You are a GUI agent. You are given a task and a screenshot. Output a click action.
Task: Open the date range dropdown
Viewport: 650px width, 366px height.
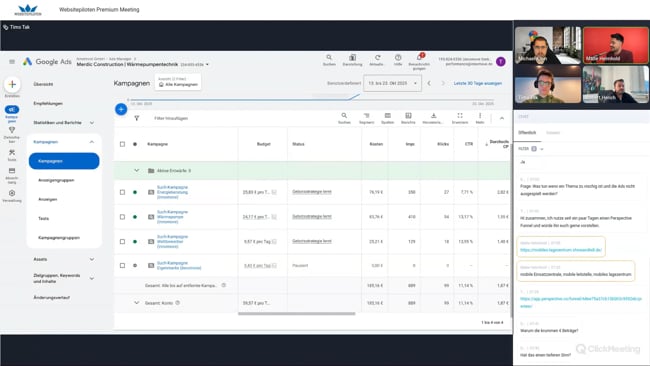392,83
